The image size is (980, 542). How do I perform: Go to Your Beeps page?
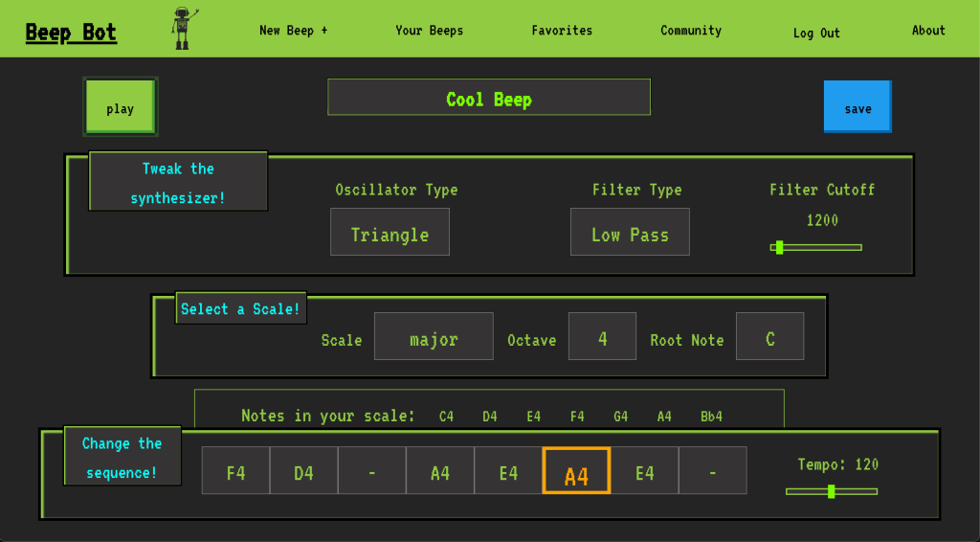click(429, 31)
